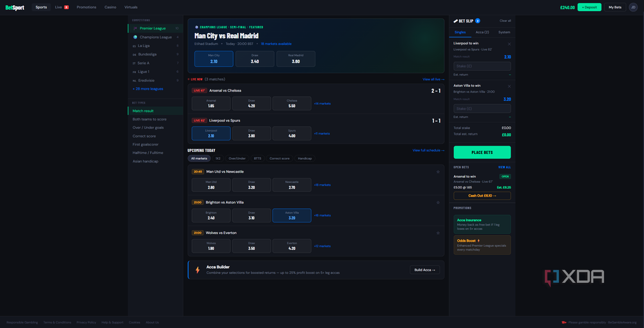Expand +12 markets for Wolves vs Everton
Screen dimensions: 644x328
[322, 246]
